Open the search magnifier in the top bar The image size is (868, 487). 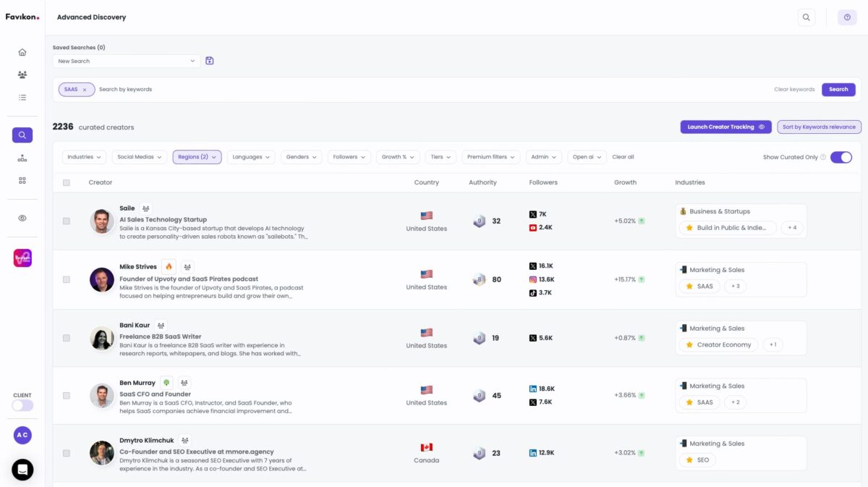[x=806, y=17]
